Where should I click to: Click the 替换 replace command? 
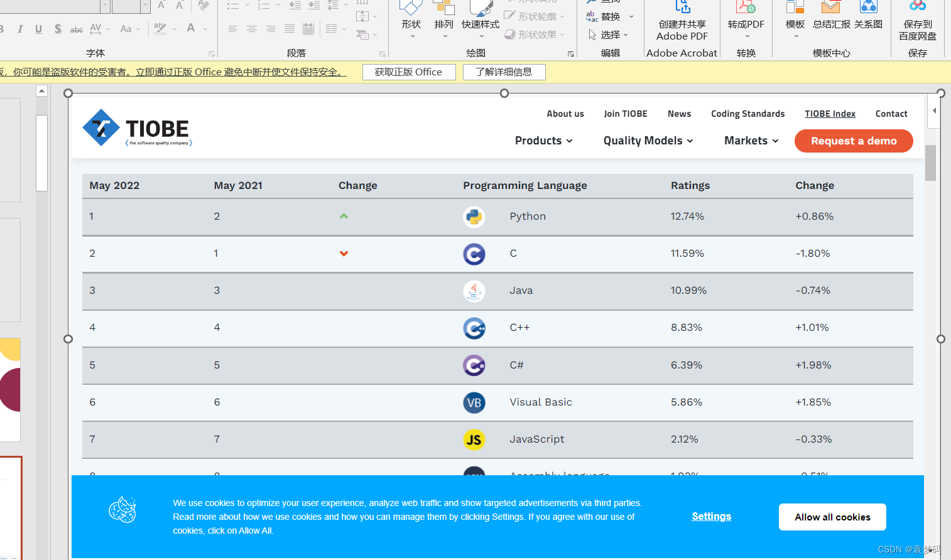611,16
